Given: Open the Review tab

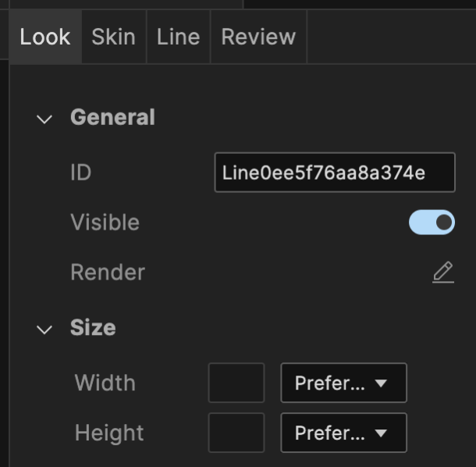Looking at the screenshot, I should tap(258, 37).
